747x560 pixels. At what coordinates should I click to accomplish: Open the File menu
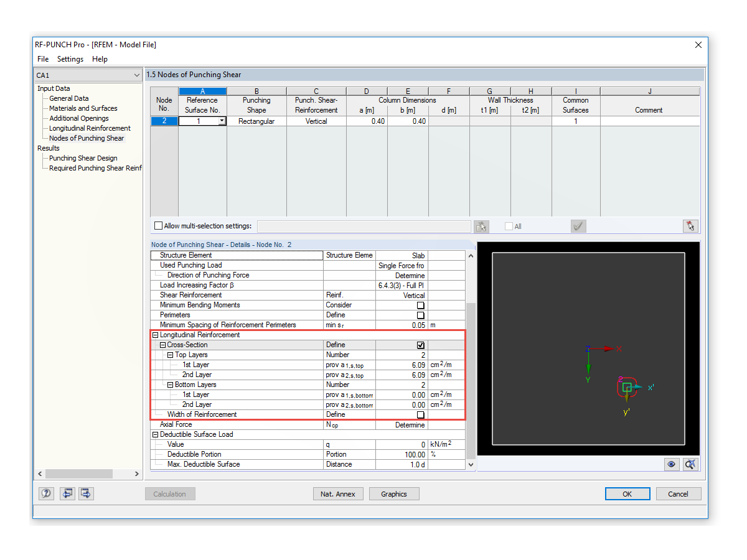point(43,59)
